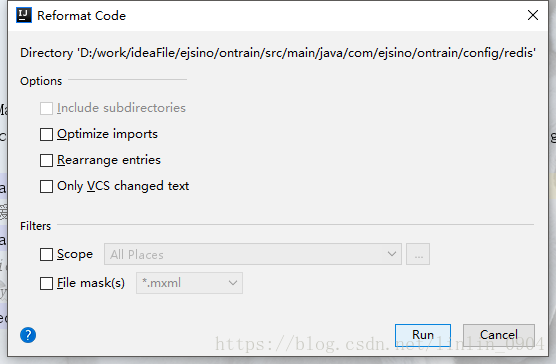Select the Reformat Code title bar
The width and height of the screenshot is (556, 364).
tap(269, 16)
